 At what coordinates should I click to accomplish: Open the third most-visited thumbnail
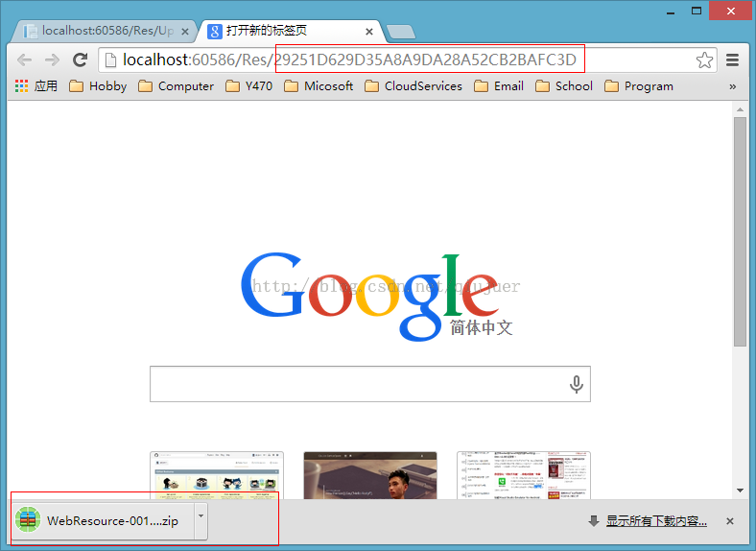(x=524, y=475)
